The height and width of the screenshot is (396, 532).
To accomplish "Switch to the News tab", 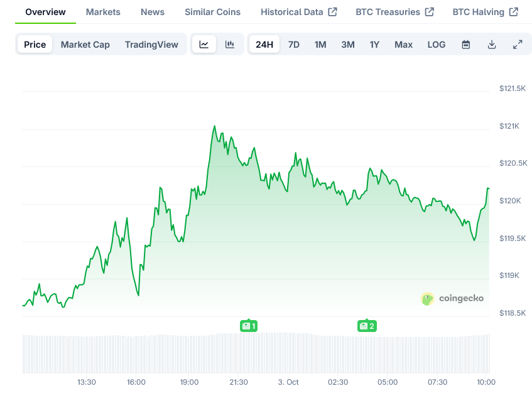I will pyautogui.click(x=153, y=12).
